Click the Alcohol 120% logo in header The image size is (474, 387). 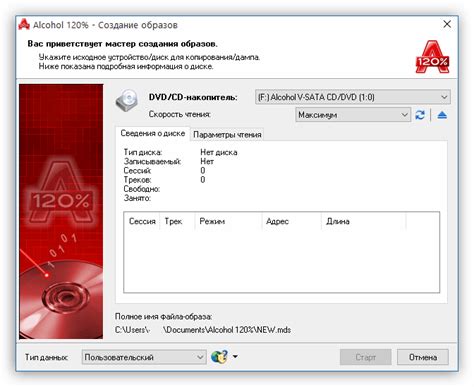432,57
